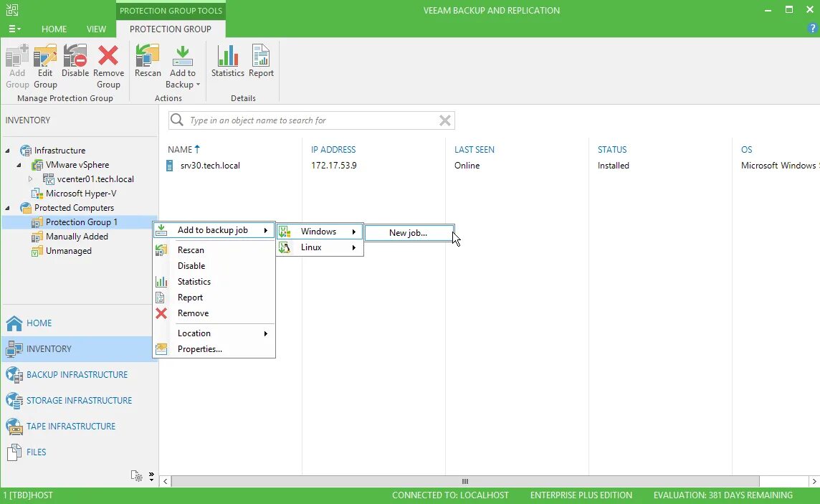The height and width of the screenshot is (504, 820).
Task: Sort by the IP ADDRESS column header
Action: [x=333, y=150]
